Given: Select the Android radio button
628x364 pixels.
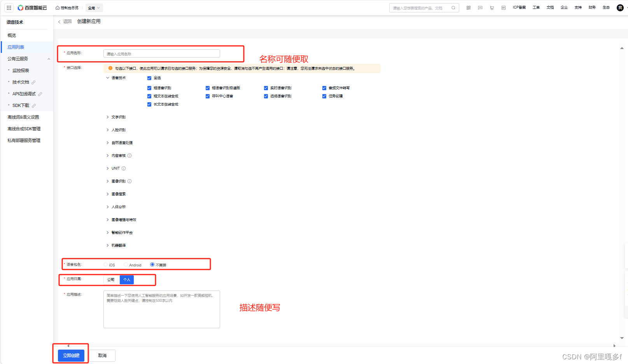Looking at the screenshot, I should point(126,264).
